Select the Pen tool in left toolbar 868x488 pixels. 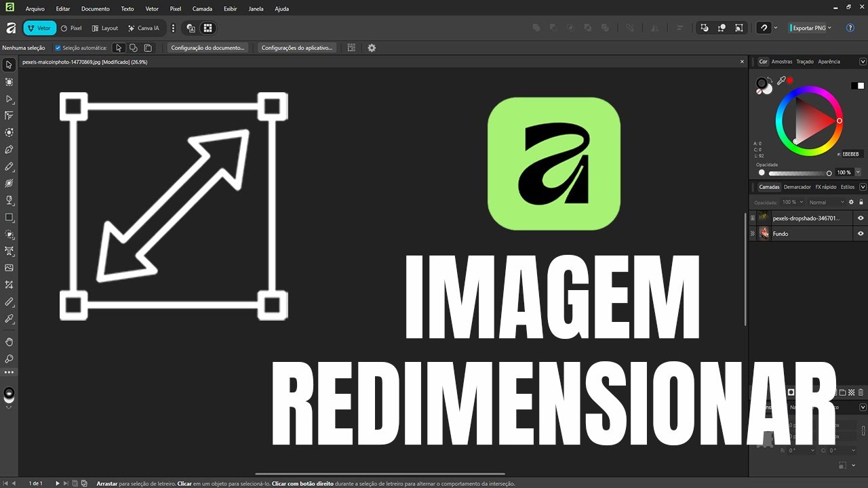(x=9, y=149)
